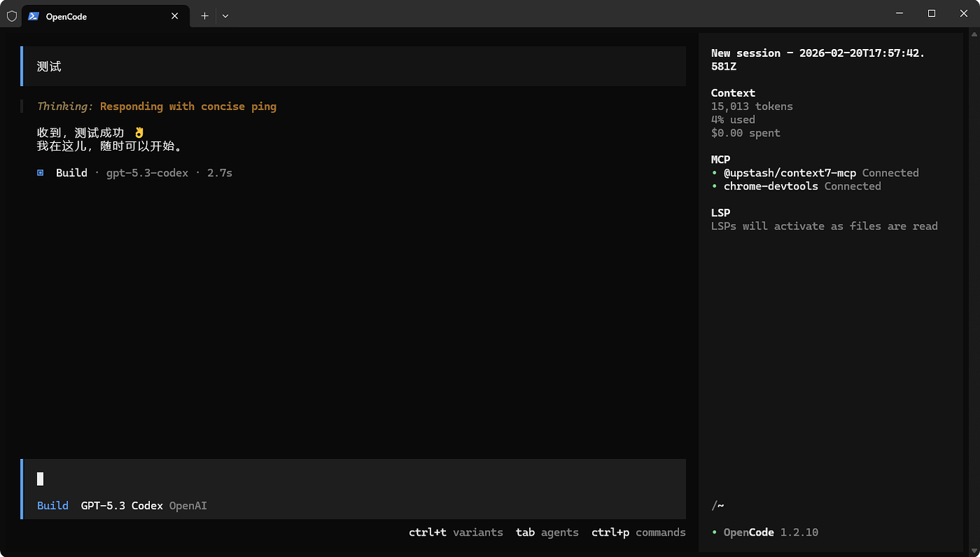Click the response line '收到，测试成功'
The image size is (980, 557).
click(80, 133)
